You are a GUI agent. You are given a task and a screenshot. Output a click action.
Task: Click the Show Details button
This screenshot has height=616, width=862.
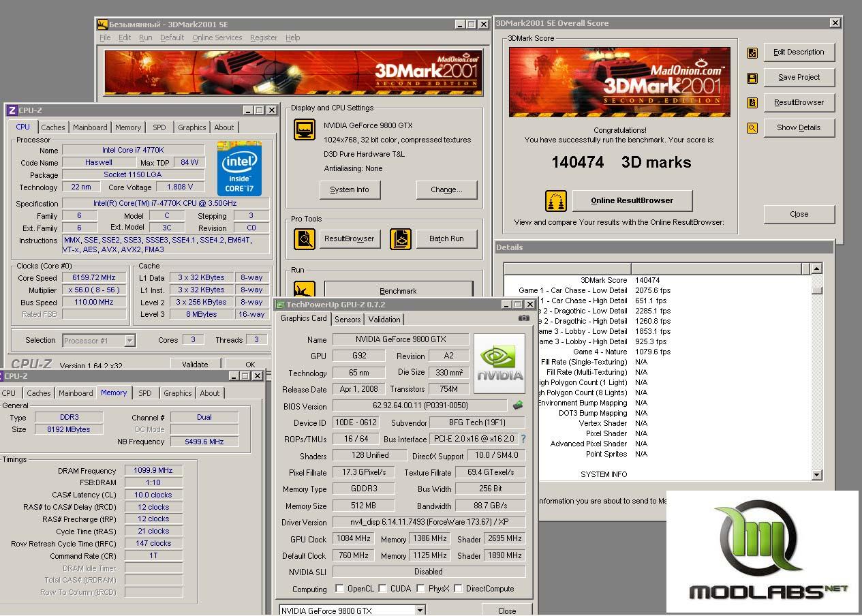[799, 128]
